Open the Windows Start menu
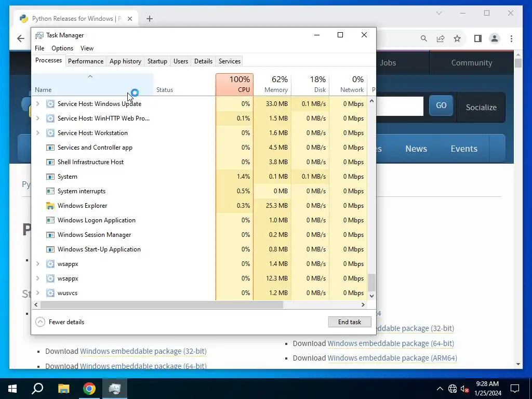This screenshot has height=399, width=532. (12, 389)
